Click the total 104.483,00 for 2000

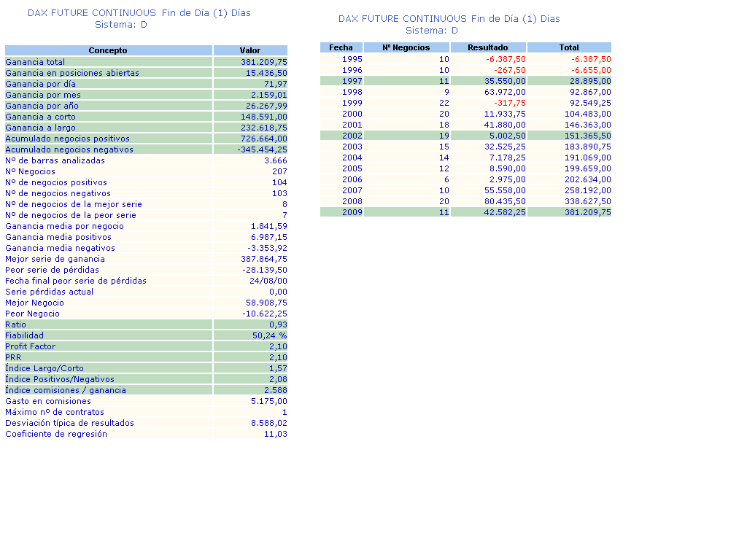tap(588, 114)
